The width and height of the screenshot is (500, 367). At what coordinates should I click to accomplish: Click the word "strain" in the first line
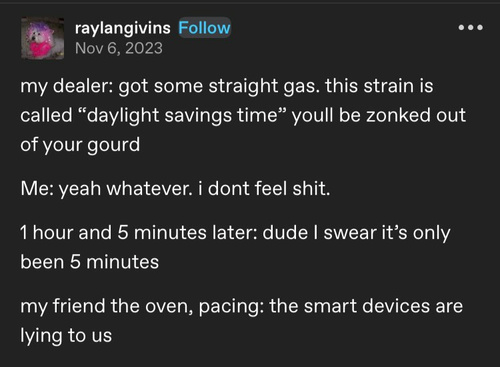388,86
